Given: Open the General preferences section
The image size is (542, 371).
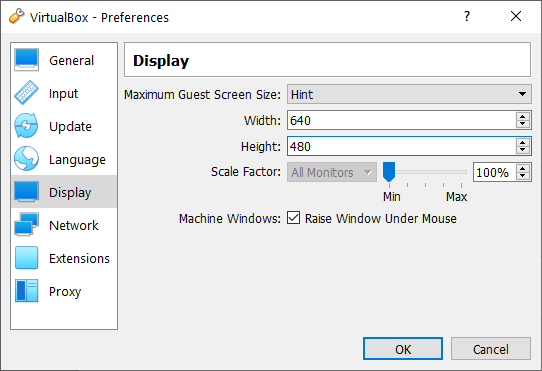Looking at the screenshot, I should [64, 60].
